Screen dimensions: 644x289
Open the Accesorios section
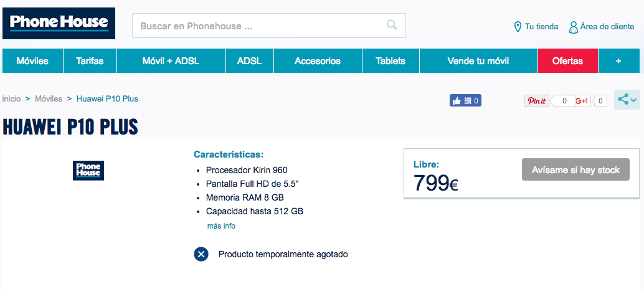point(318,61)
